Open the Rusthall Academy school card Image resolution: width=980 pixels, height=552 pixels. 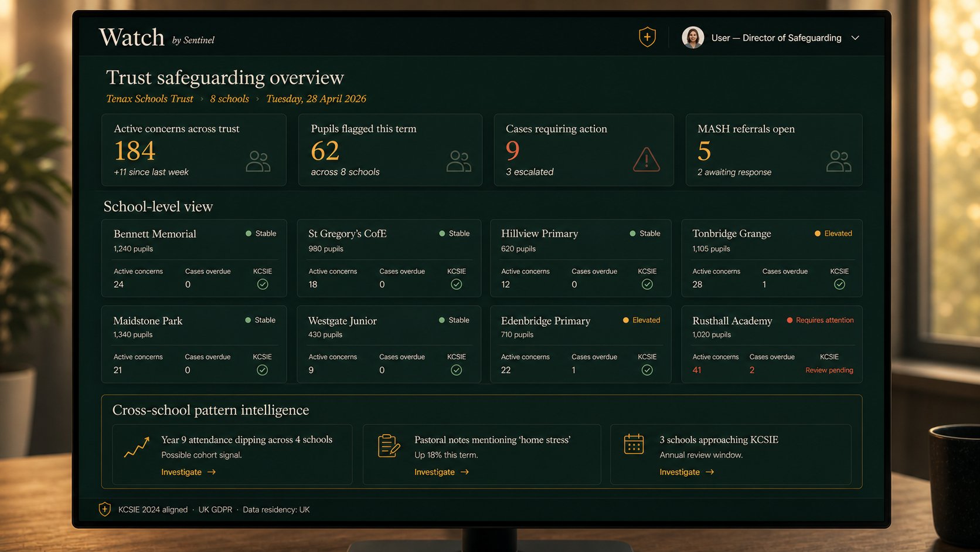point(772,344)
